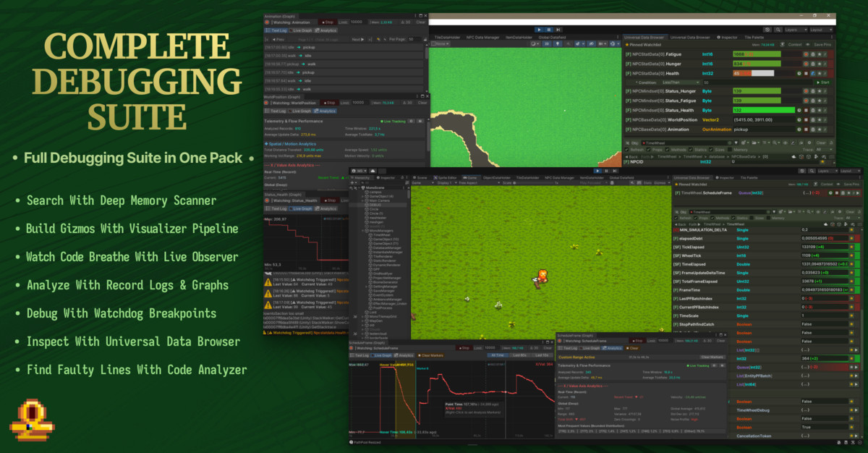Enable Memory checkbox in lower data browser

[x=768, y=218]
